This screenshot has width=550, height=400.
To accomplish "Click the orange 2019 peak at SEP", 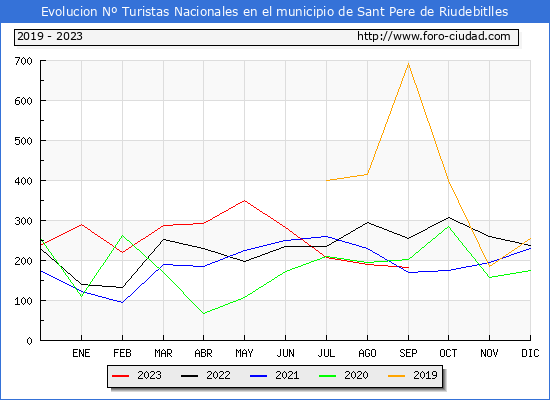I will [408, 64].
